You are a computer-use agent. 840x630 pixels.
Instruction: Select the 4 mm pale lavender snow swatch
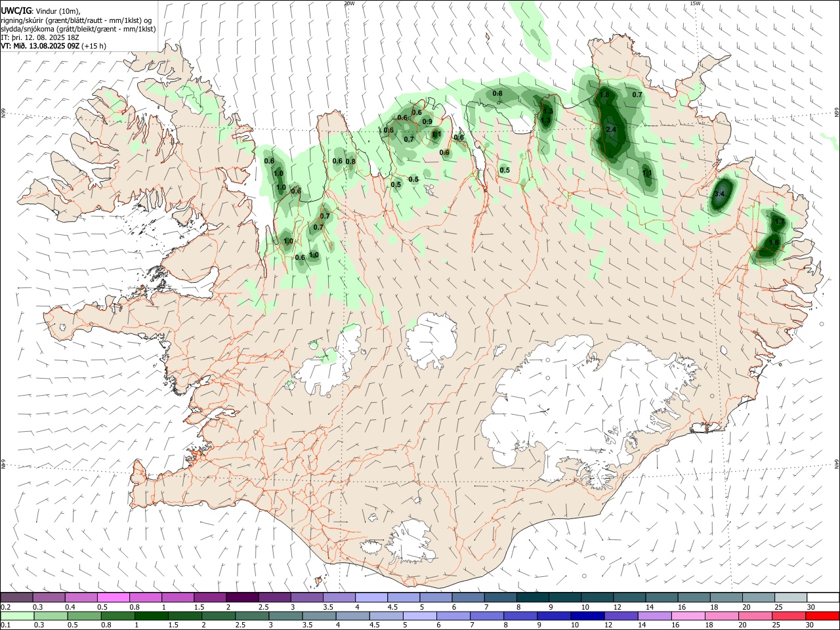[x=371, y=598]
